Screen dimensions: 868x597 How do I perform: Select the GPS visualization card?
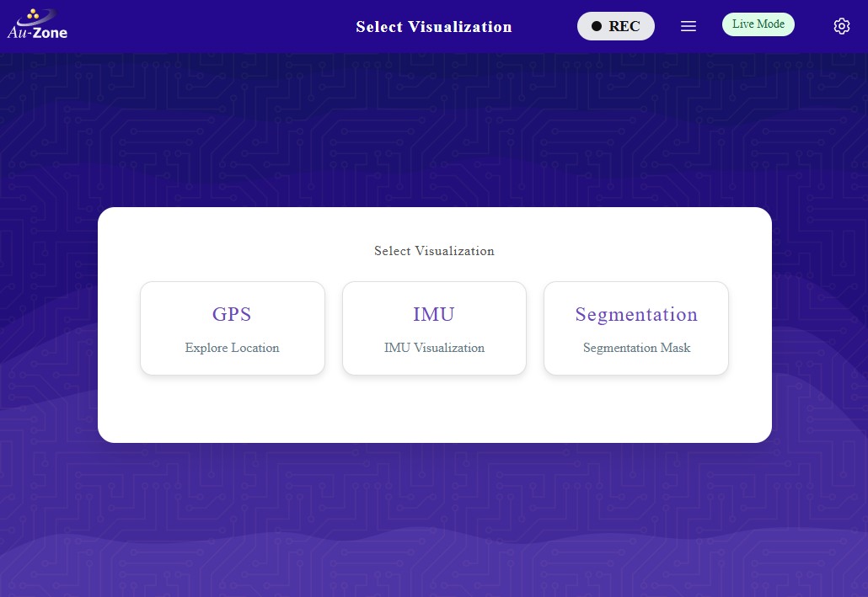(232, 328)
